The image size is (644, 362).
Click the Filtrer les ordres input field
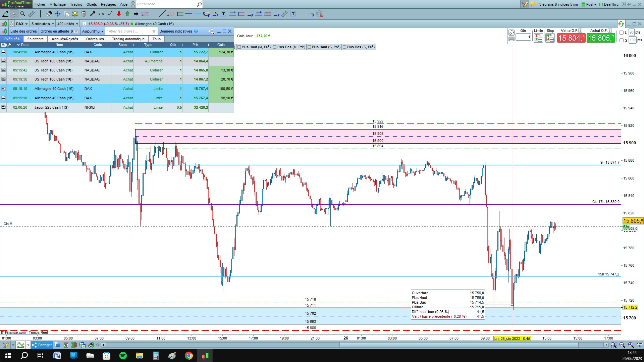128,31
